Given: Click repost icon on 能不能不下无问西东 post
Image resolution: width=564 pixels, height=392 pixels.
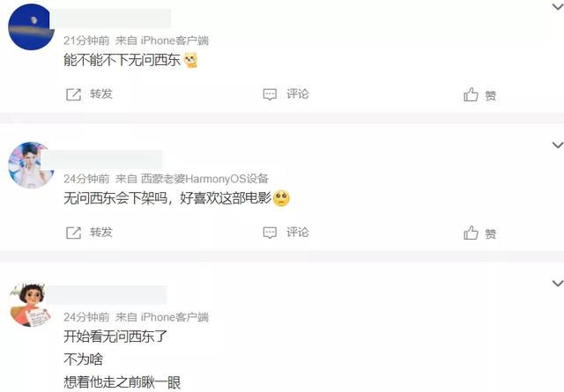Looking at the screenshot, I should pos(74,94).
